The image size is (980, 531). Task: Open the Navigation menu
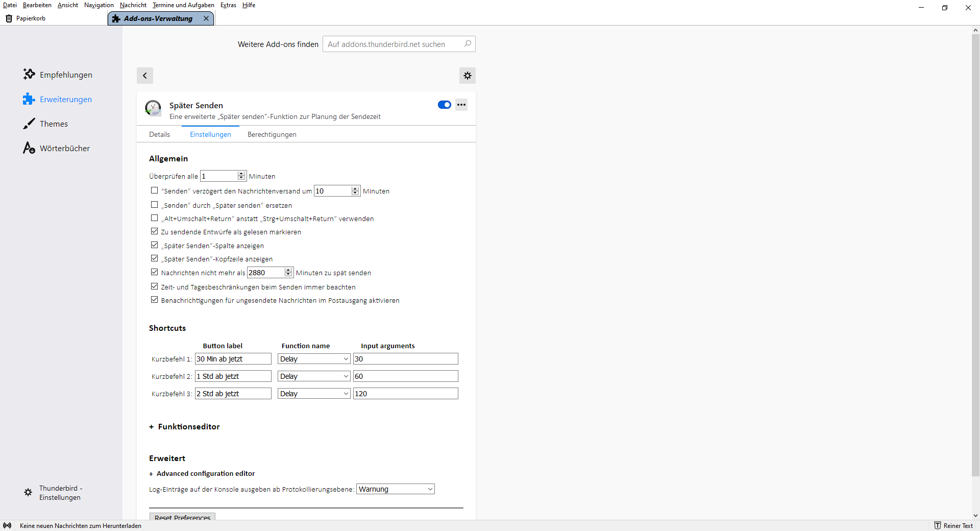click(x=99, y=5)
